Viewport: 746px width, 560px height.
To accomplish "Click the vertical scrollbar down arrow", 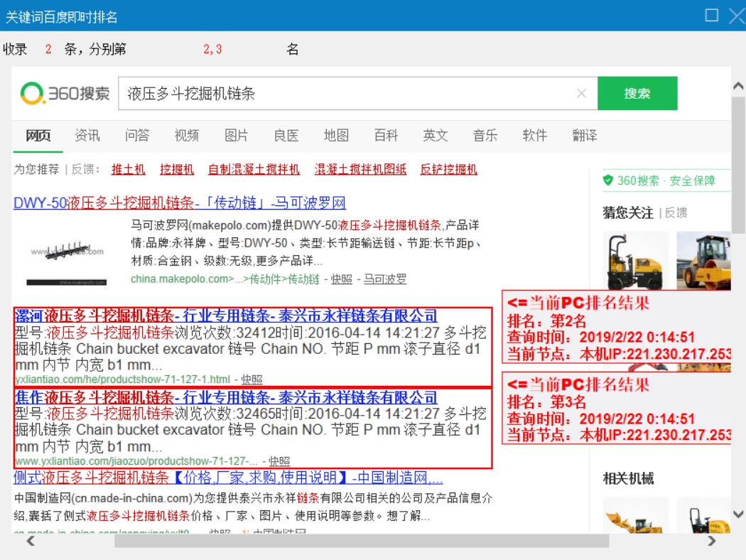I will pos(738,514).
